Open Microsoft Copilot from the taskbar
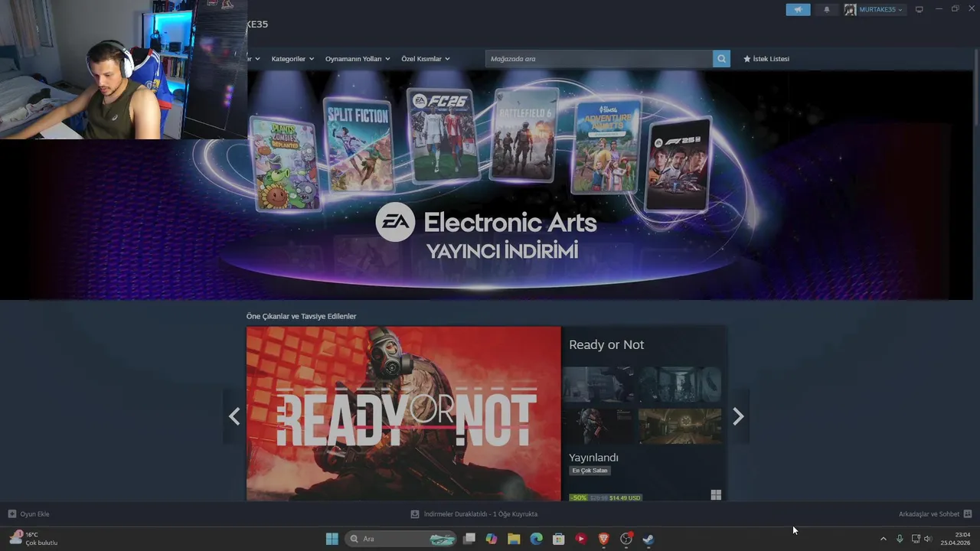This screenshot has height=551, width=980. pos(492,539)
